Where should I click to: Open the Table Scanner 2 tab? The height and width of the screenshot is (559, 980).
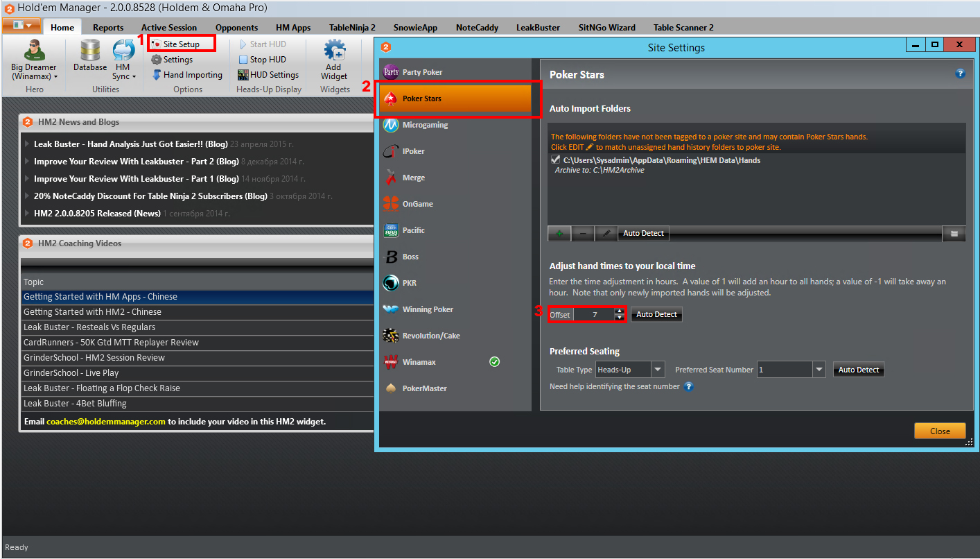[x=683, y=27]
